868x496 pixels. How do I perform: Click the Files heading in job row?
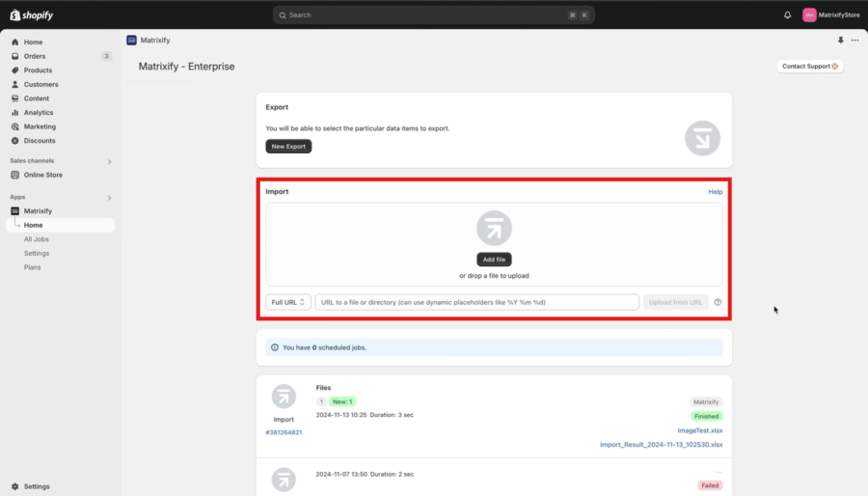tap(323, 388)
